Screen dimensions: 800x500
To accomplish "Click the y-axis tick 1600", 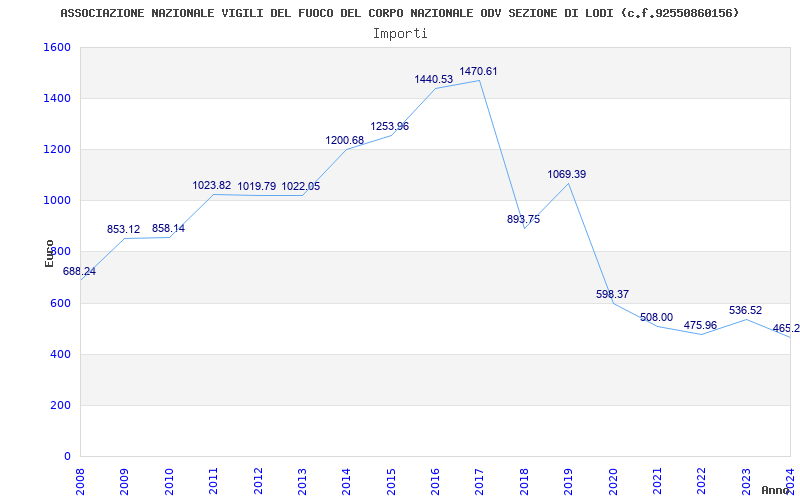I will coord(57,47).
